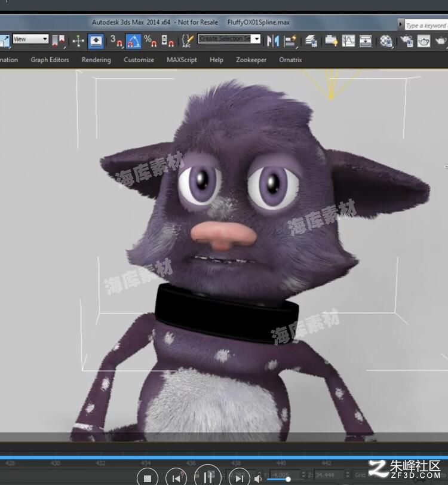Open the Layer Manager
448x485 pixels.
pyautogui.click(x=311, y=41)
